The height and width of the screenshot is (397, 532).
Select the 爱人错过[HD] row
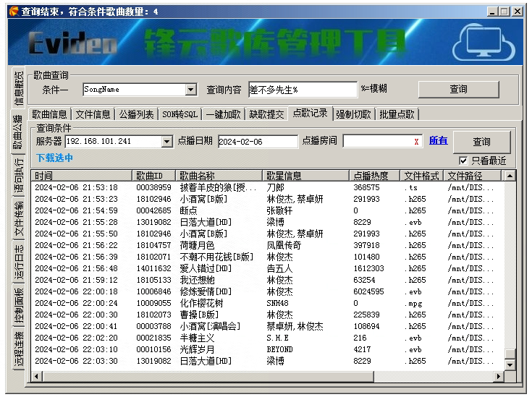tap(267, 268)
